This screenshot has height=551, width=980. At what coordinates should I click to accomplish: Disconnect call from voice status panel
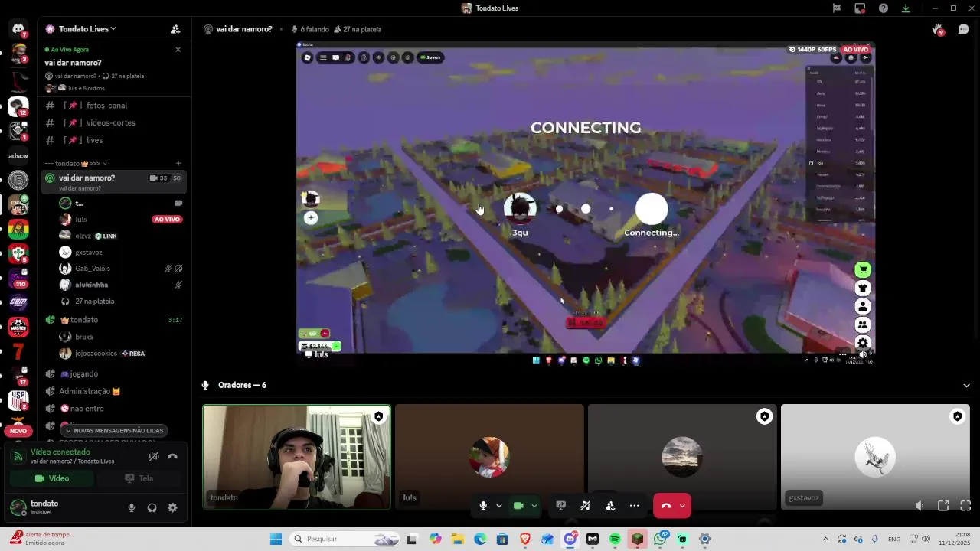click(172, 456)
